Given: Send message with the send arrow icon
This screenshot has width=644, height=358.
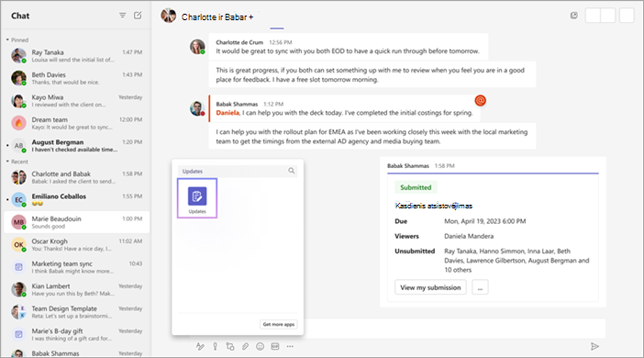Looking at the screenshot, I should click(594, 346).
